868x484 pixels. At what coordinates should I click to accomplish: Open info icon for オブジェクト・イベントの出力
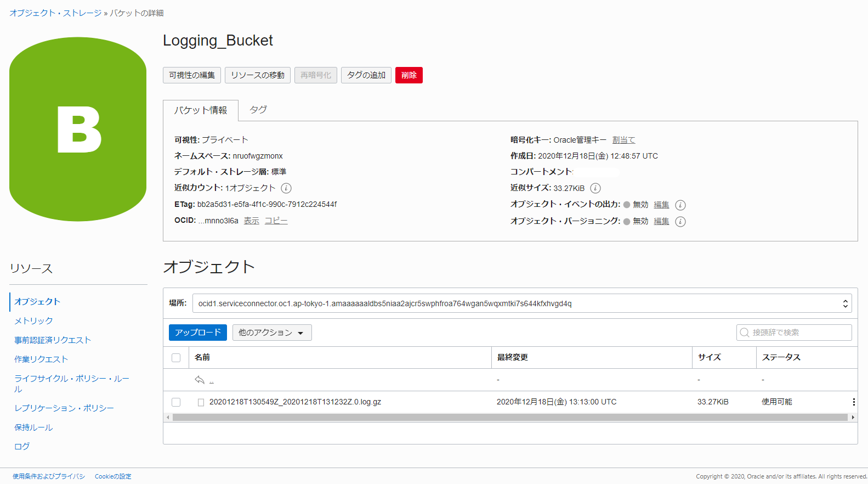680,205
